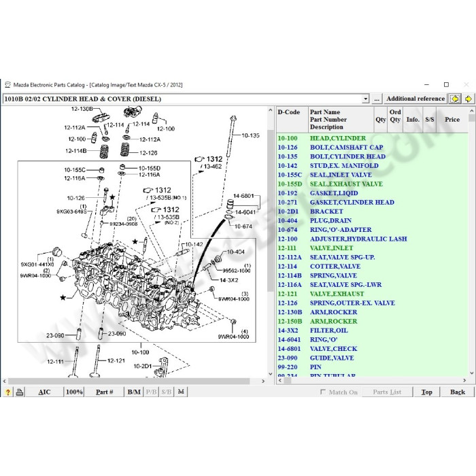Screen dimensions: 476x476
Task: Open Additional reference
Action: [x=415, y=99]
